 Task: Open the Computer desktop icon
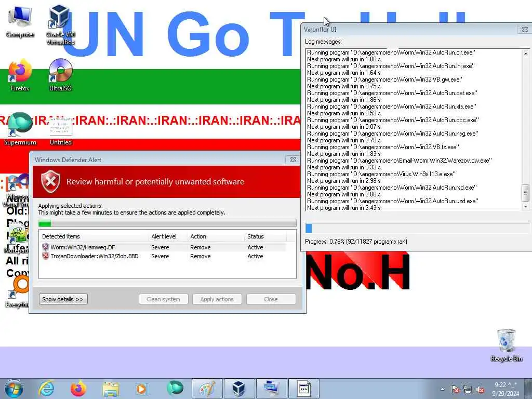click(20, 22)
